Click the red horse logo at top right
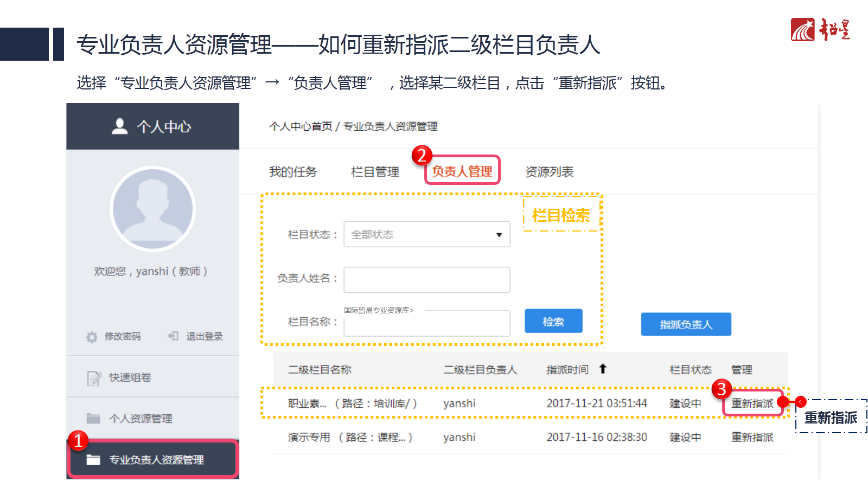 [x=802, y=30]
